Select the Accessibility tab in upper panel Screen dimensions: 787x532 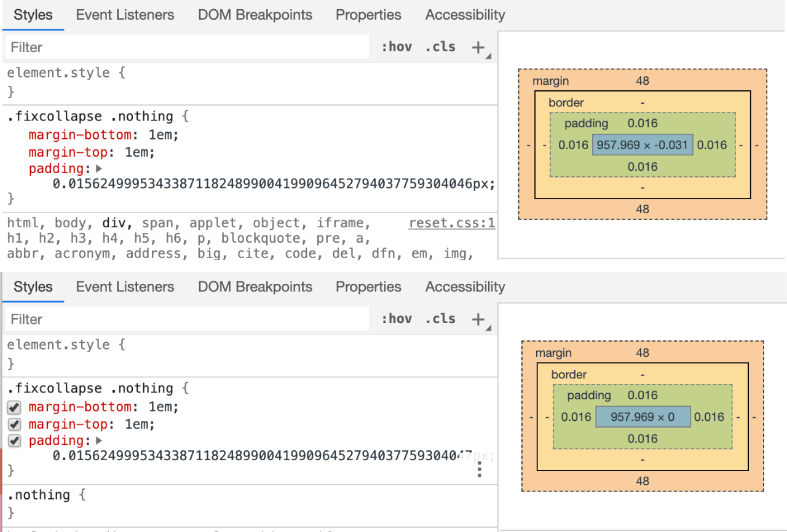click(465, 15)
